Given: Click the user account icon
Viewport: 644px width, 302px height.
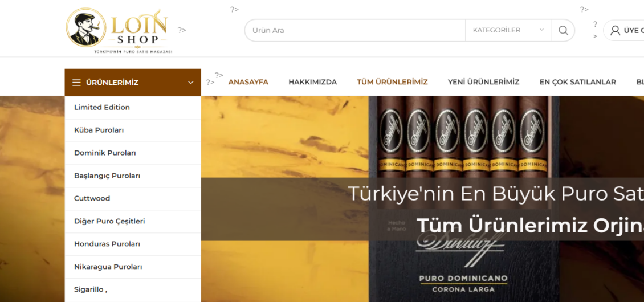Looking at the screenshot, I should 615,30.
